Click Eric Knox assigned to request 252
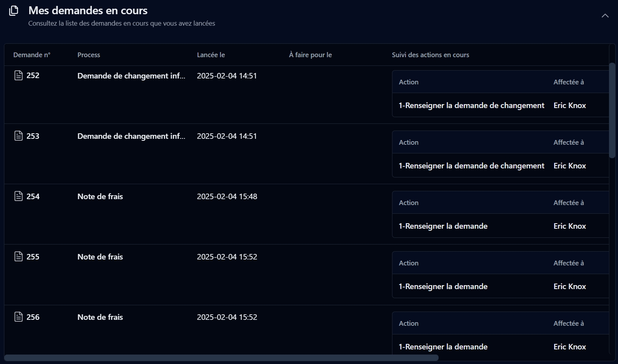618x364 pixels. point(569,105)
